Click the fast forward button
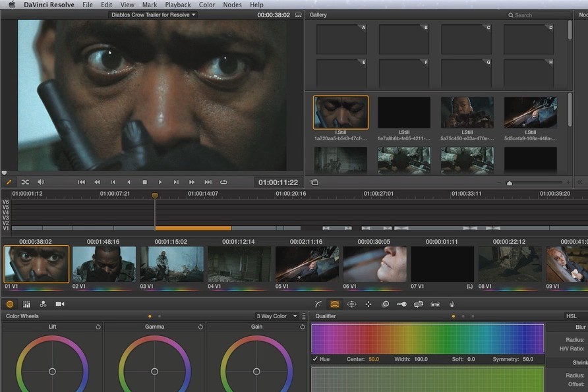This screenshot has width=588, height=392. [192, 182]
